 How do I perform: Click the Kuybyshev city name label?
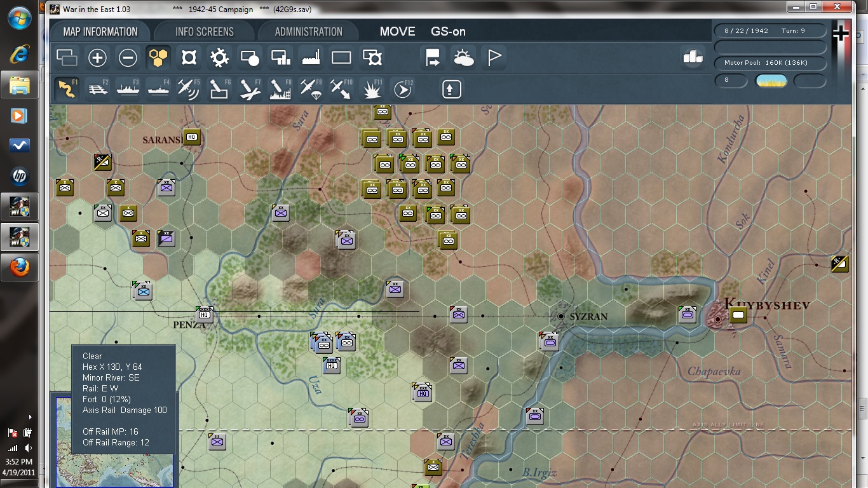(x=768, y=304)
